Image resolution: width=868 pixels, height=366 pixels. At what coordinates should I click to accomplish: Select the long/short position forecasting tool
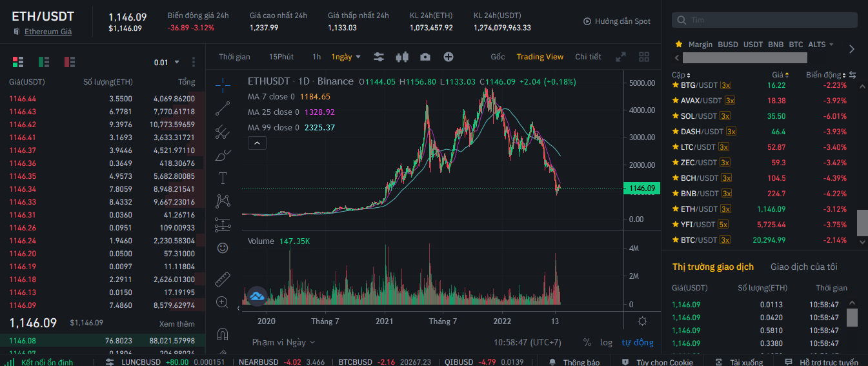223,225
